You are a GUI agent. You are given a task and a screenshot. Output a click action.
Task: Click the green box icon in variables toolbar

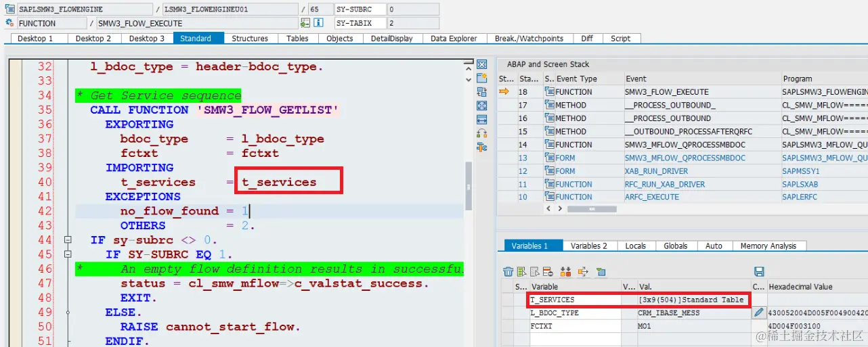601,272
